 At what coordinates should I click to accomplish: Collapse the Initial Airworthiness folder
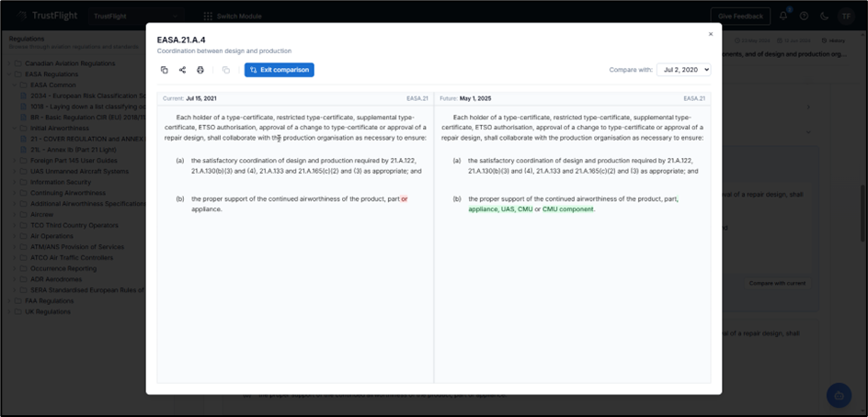tap(14, 129)
